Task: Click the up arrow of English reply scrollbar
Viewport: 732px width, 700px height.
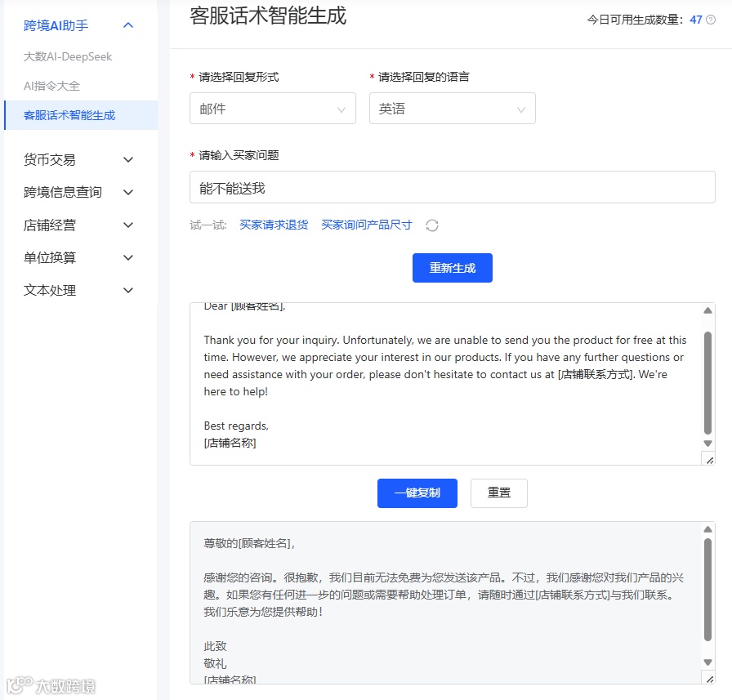Action: (707, 310)
